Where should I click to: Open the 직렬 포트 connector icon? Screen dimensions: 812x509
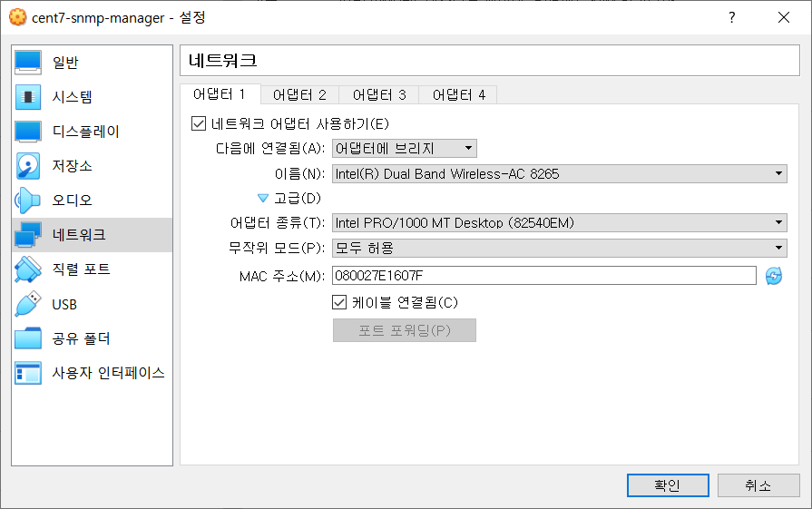pos(28,269)
